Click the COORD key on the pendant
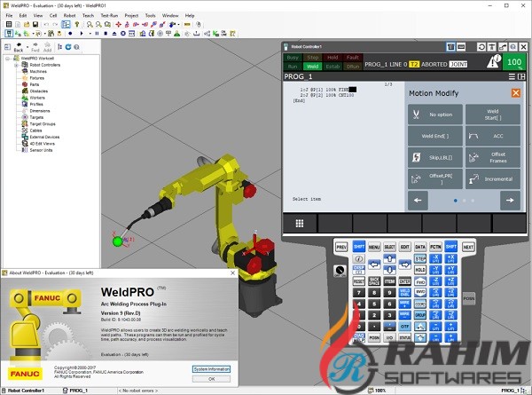The width and height of the screenshot is (532, 395). 420,304
